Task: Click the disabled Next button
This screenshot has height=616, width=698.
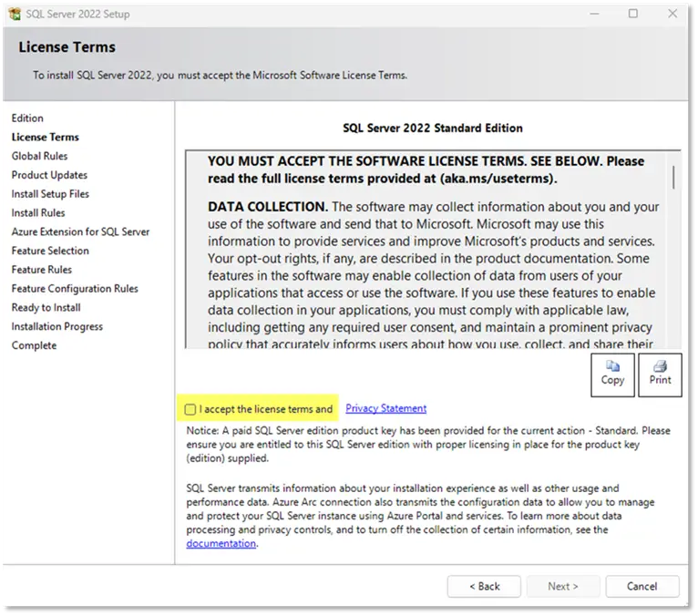Action: tap(563, 586)
